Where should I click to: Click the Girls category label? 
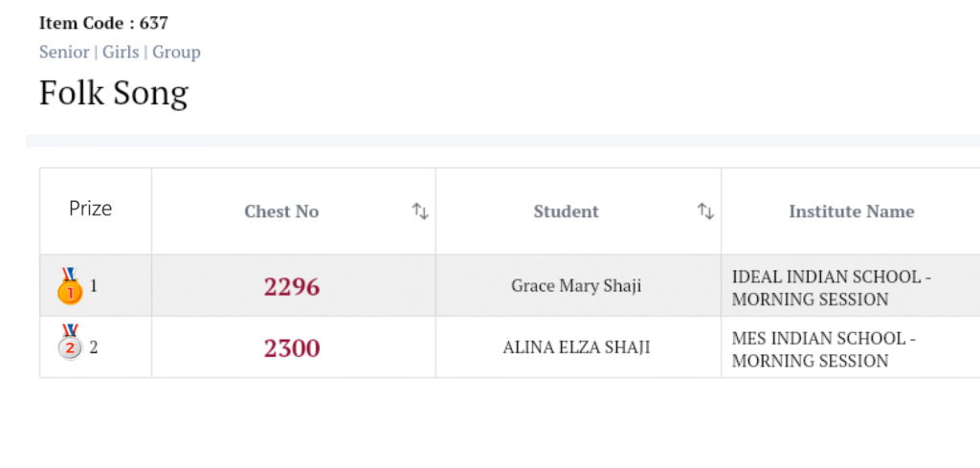[121, 52]
